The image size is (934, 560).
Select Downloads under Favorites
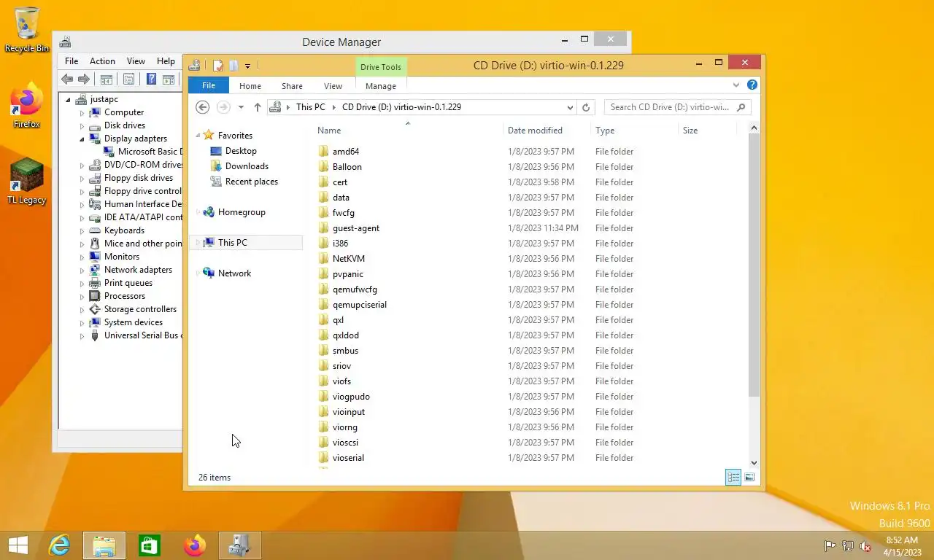(x=247, y=166)
